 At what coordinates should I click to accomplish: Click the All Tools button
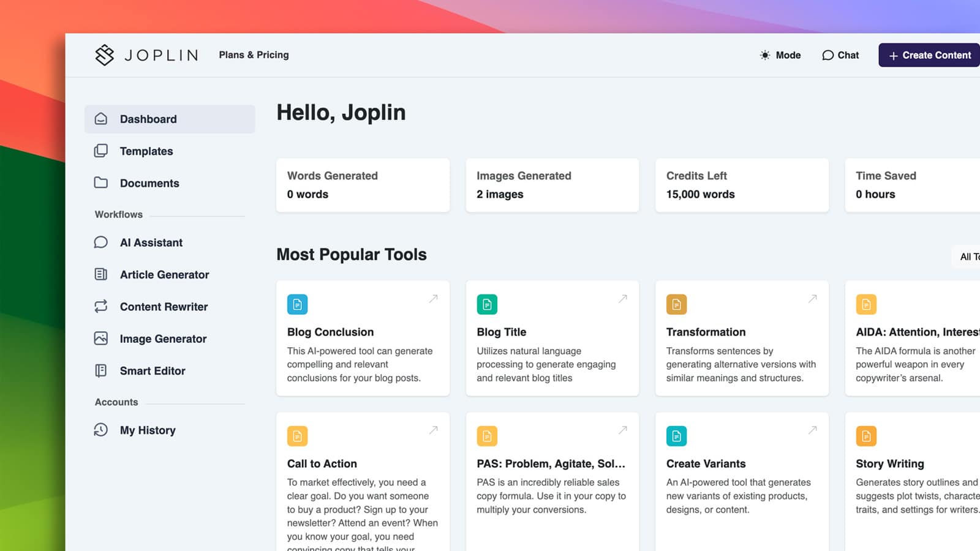[967, 257]
